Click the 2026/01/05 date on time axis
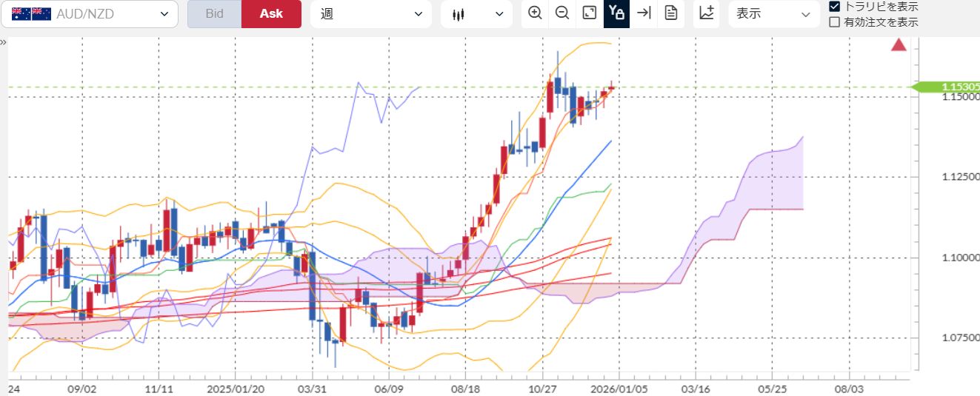 [x=619, y=388]
